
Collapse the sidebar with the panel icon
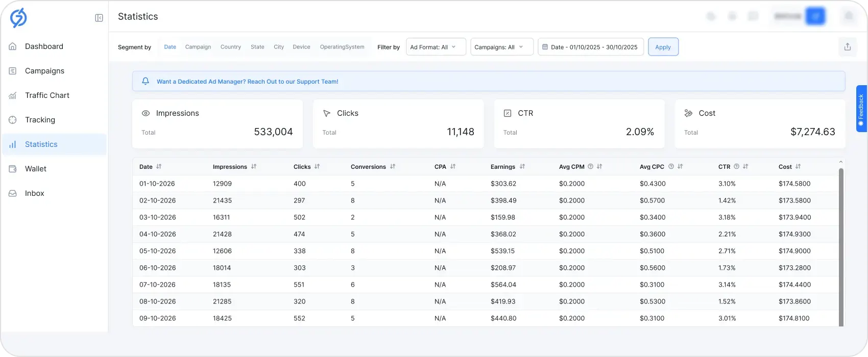coord(99,18)
